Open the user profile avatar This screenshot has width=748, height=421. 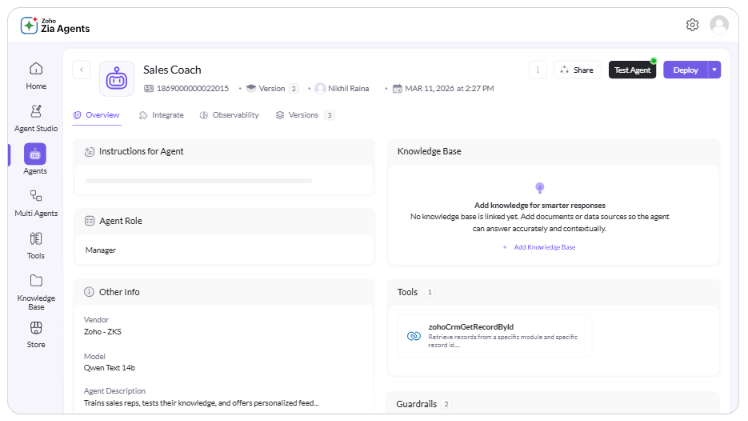[719, 24]
